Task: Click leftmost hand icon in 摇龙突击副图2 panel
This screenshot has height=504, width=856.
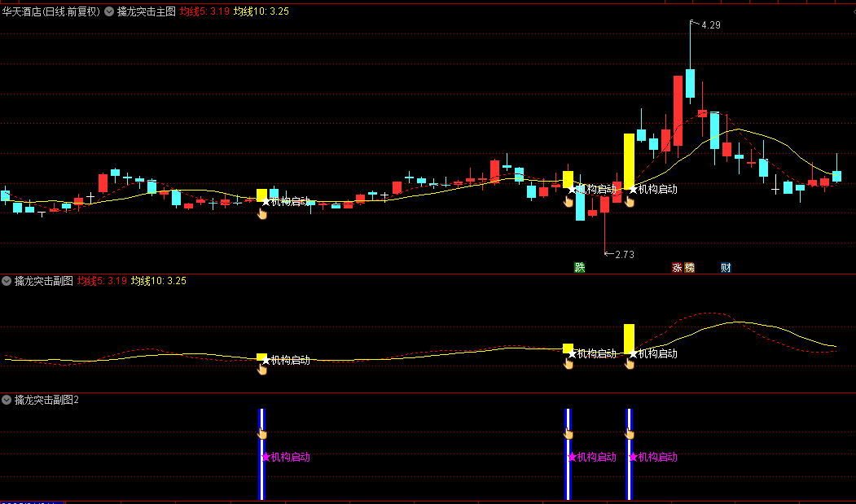Action: [x=262, y=433]
